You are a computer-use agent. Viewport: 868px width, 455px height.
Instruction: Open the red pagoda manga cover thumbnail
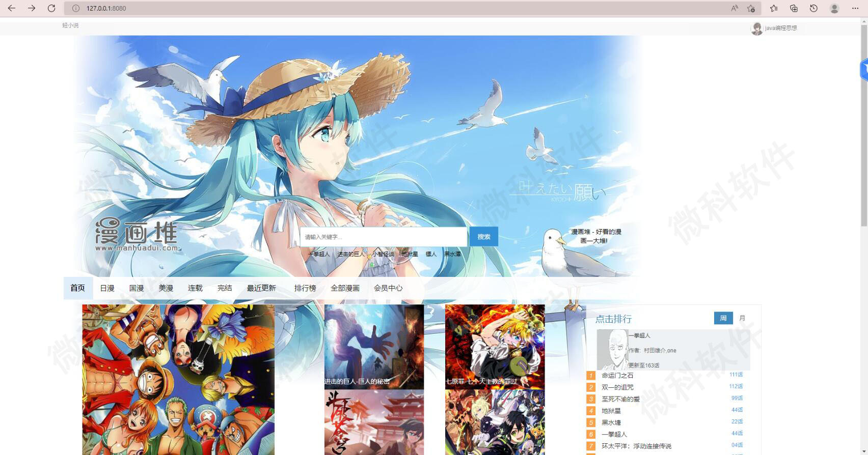[x=374, y=422]
